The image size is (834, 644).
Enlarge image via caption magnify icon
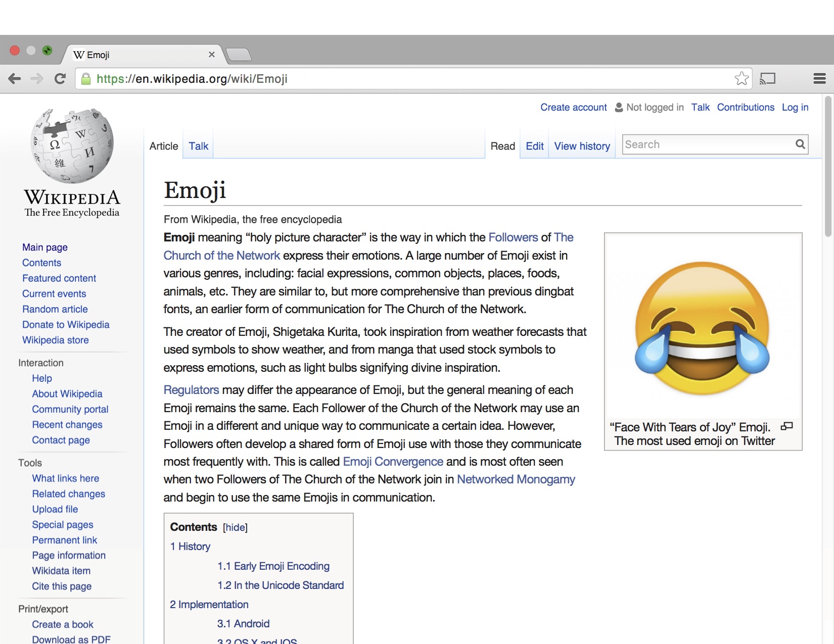786,426
